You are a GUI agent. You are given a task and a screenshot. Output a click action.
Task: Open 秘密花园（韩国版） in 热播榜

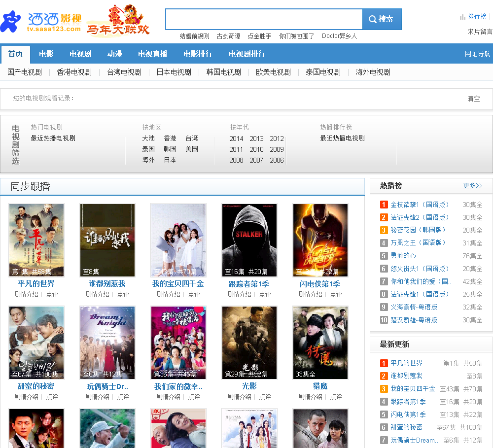[x=418, y=230]
